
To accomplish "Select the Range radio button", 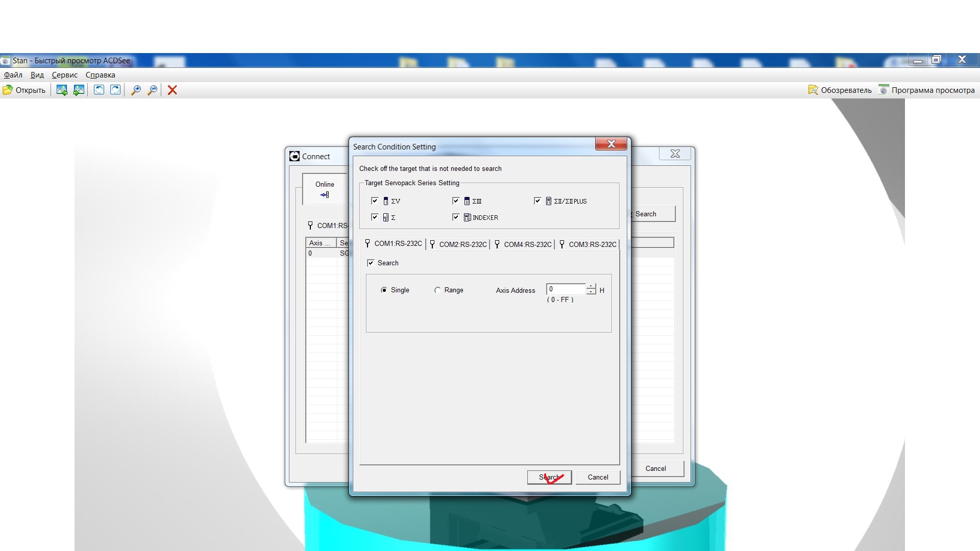I will [x=437, y=290].
